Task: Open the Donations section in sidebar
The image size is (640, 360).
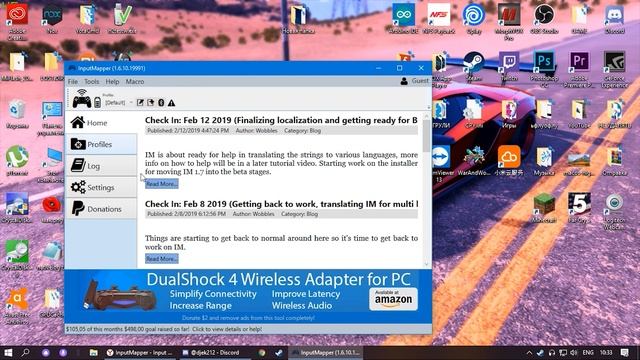Action: 101,209
